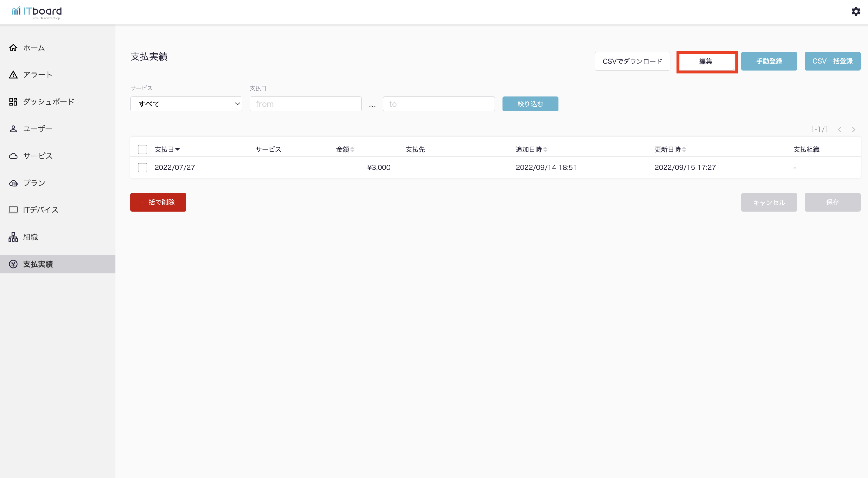Open dashboard grid icon
This screenshot has height=478, width=868.
pyautogui.click(x=13, y=102)
